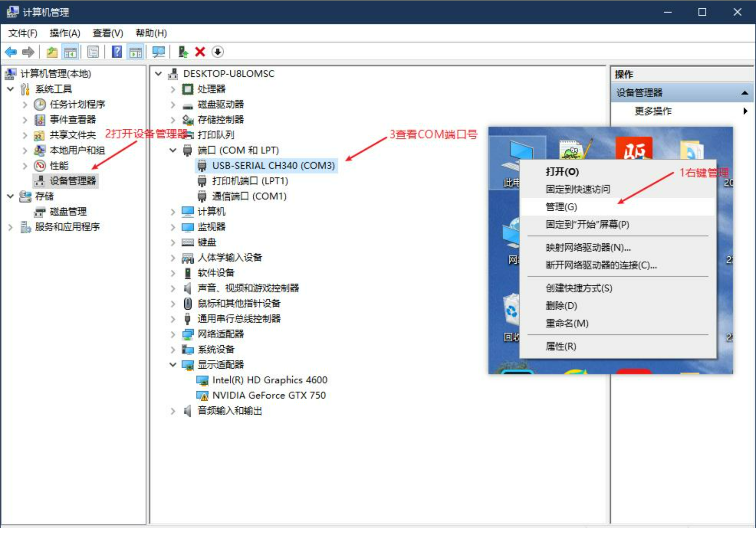This screenshot has height=543, width=756.
Task: Open 磁盘管理 under 存储
Action: (68, 212)
